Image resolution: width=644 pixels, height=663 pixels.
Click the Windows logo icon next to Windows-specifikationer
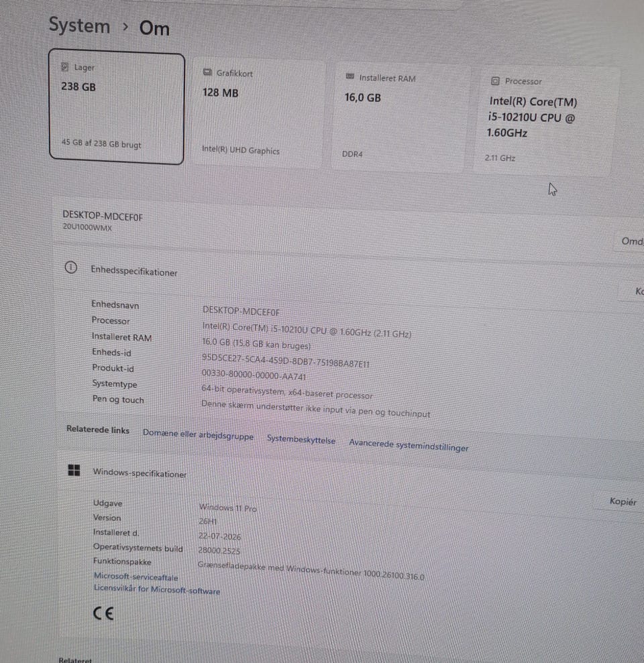coord(74,470)
